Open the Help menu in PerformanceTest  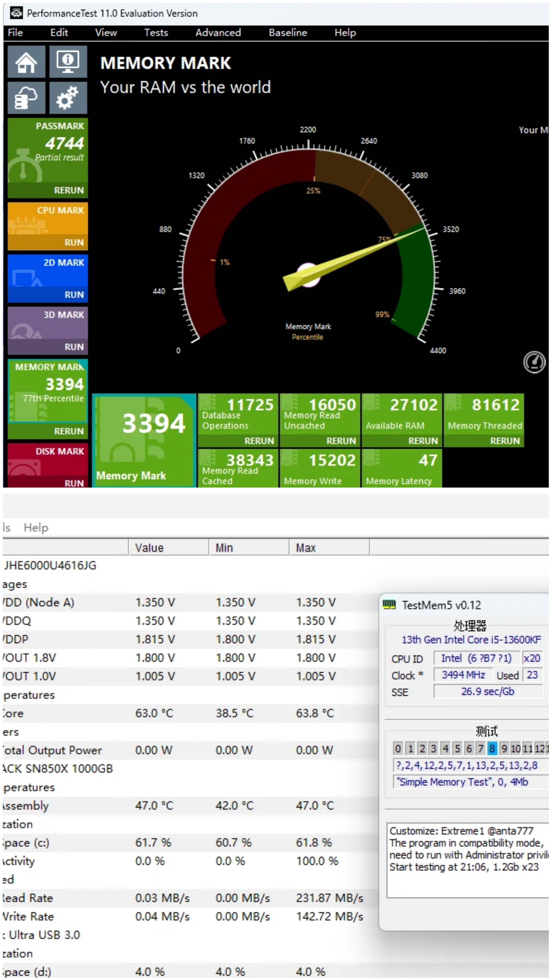pyautogui.click(x=345, y=33)
